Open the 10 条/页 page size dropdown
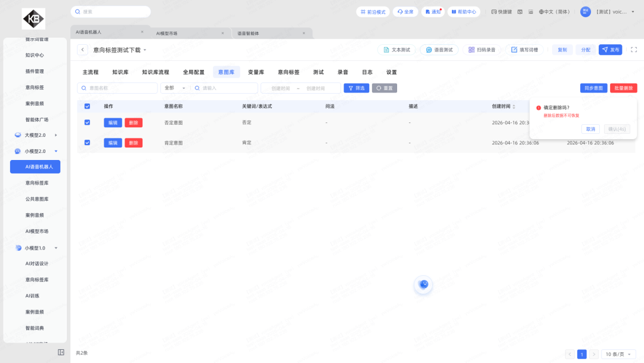This screenshot has width=644, height=363. 618,354
